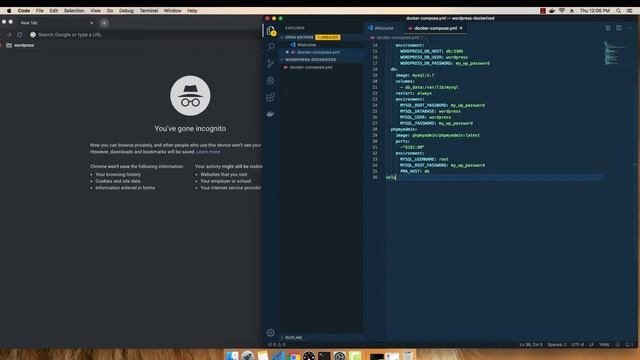Image resolution: width=640 pixels, height=360 pixels.
Task: Click the LF end-of-line status item
Action: (591, 344)
